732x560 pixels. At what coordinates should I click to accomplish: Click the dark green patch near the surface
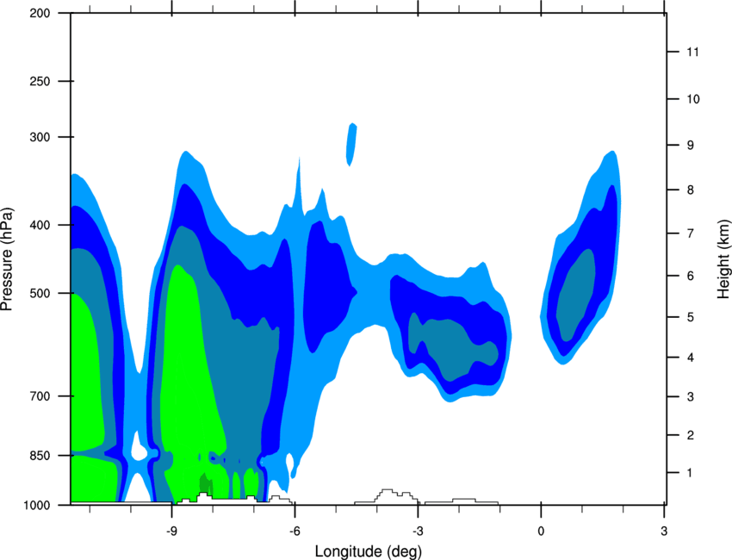pos(206,483)
